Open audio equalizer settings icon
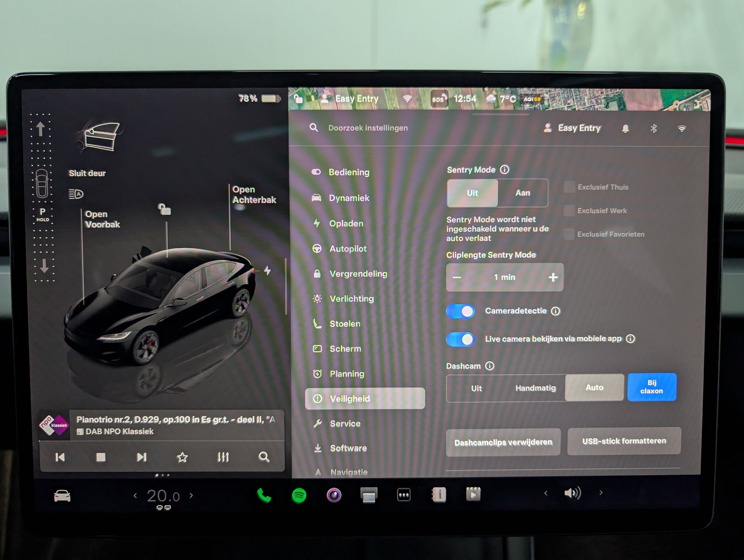Screen dimensions: 744x560 223,457
